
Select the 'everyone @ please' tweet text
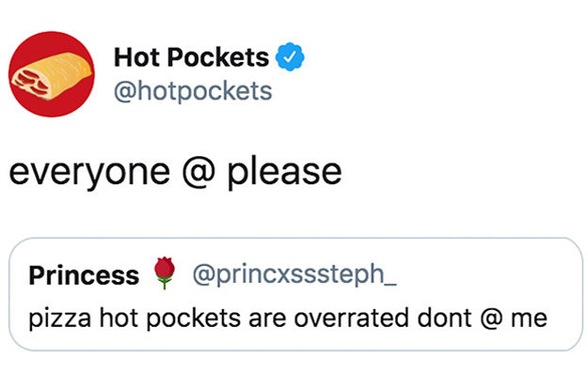click(x=175, y=172)
